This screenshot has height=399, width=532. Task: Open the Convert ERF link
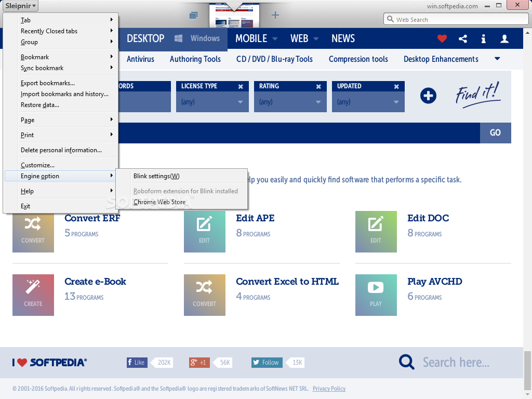pos(92,218)
